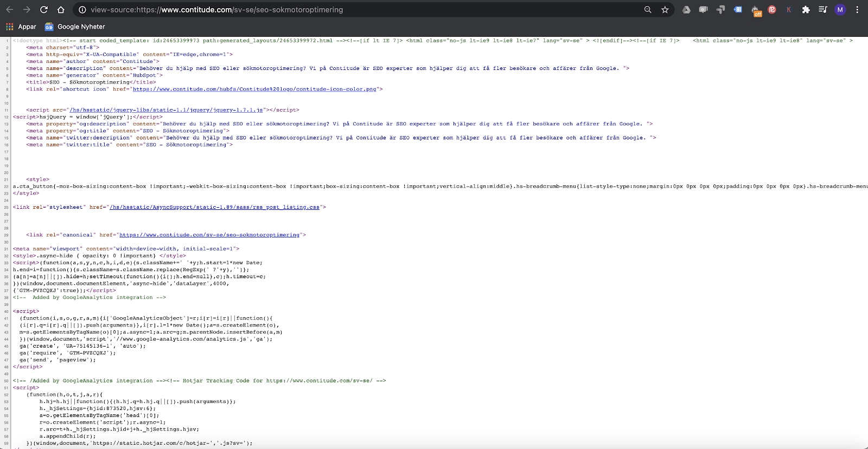Open the Google Drive extension

click(x=686, y=10)
